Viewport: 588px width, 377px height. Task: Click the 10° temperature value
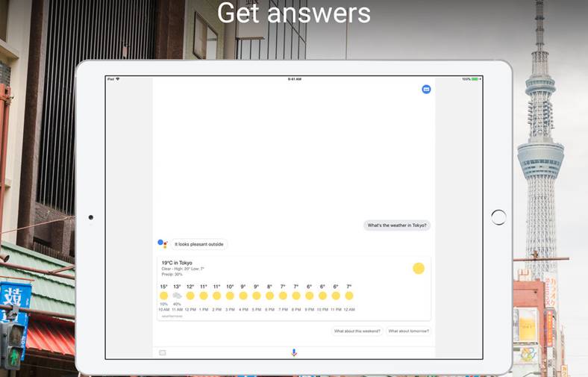[230, 287]
